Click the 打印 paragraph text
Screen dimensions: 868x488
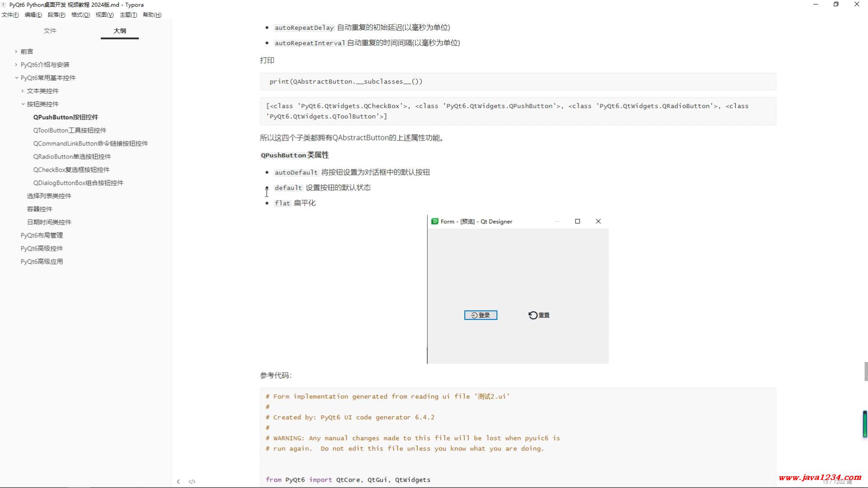tap(267, 60)
